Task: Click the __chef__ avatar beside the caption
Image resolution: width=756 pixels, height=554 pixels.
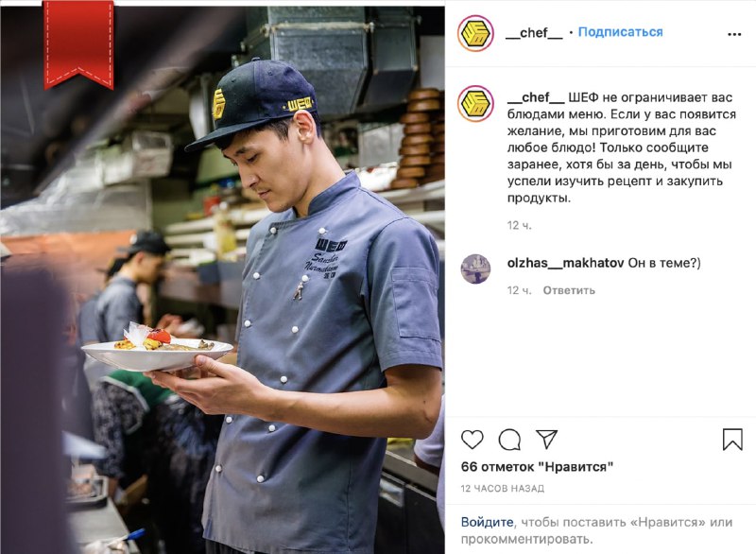Action: [x=475, y=103]
